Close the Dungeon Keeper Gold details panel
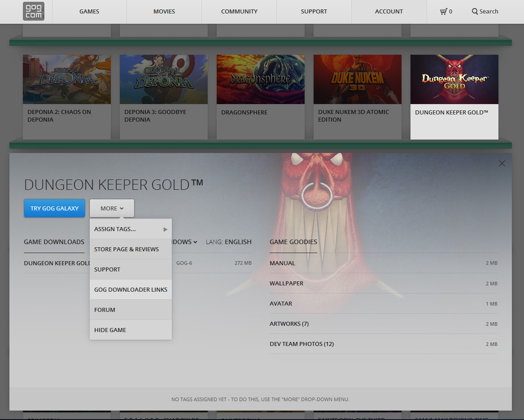The height and width of the screenshot is (420, 524). tap(502, 163)
